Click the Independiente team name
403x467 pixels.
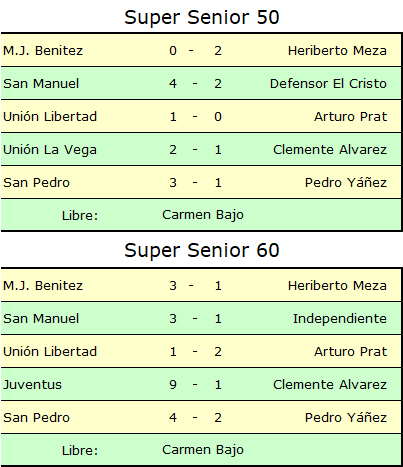pos(340,319)
